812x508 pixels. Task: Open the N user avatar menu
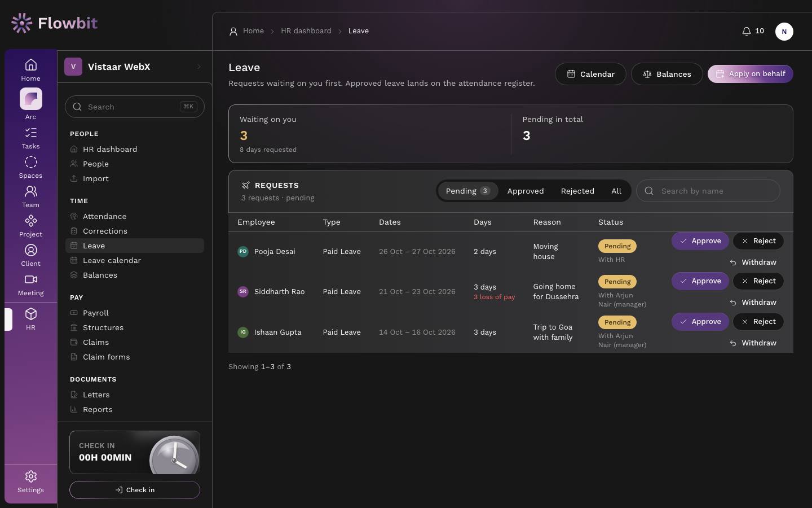tap(784, 32)
